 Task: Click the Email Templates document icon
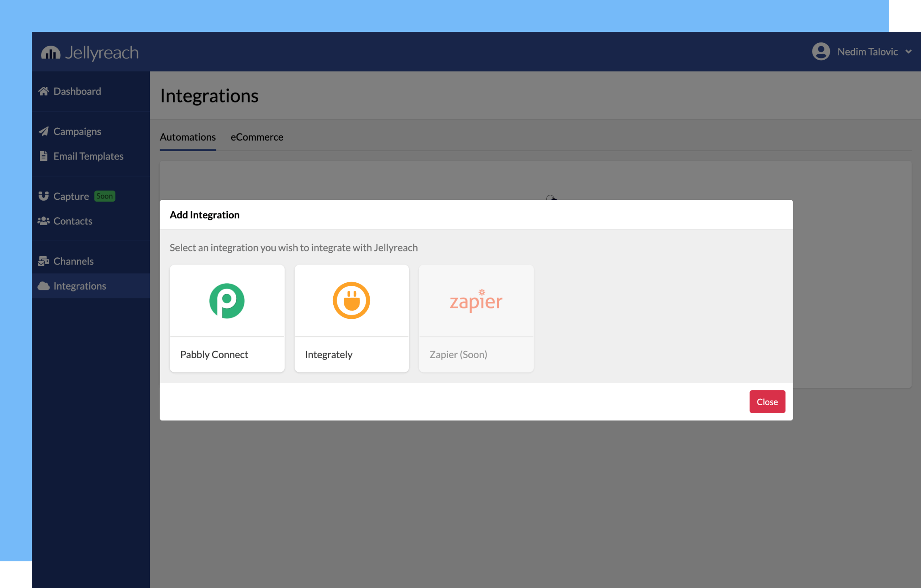pos(44,156)
